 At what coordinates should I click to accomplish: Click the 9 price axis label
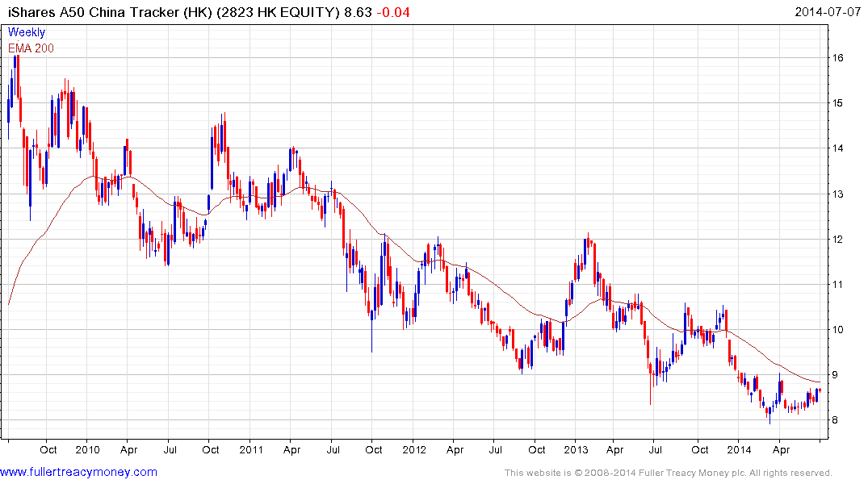click(x=835, y=375)
